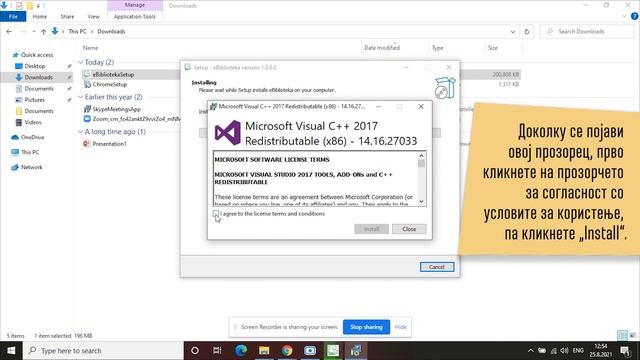Click Close in Visual C++ installer
Screen dimensions: 640x360
[x=409, y=229]
